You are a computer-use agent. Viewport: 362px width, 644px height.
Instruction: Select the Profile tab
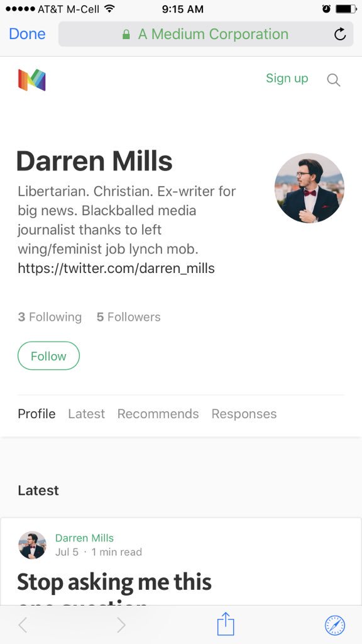(36, 414)
